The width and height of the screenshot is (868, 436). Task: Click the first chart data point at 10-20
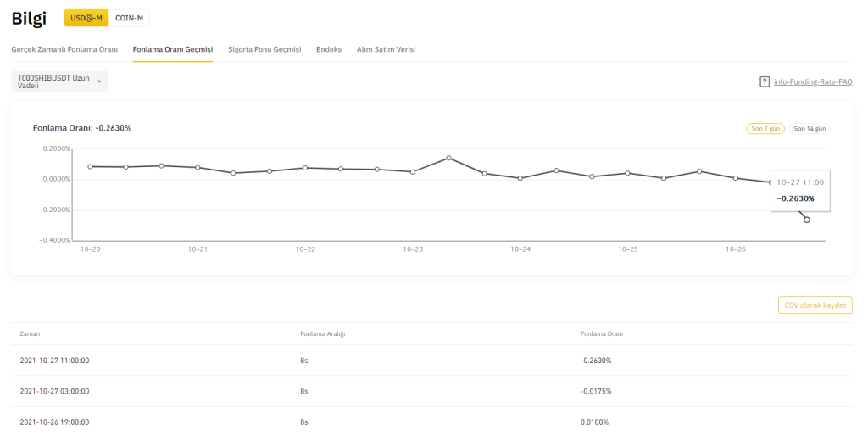point(90,166)
